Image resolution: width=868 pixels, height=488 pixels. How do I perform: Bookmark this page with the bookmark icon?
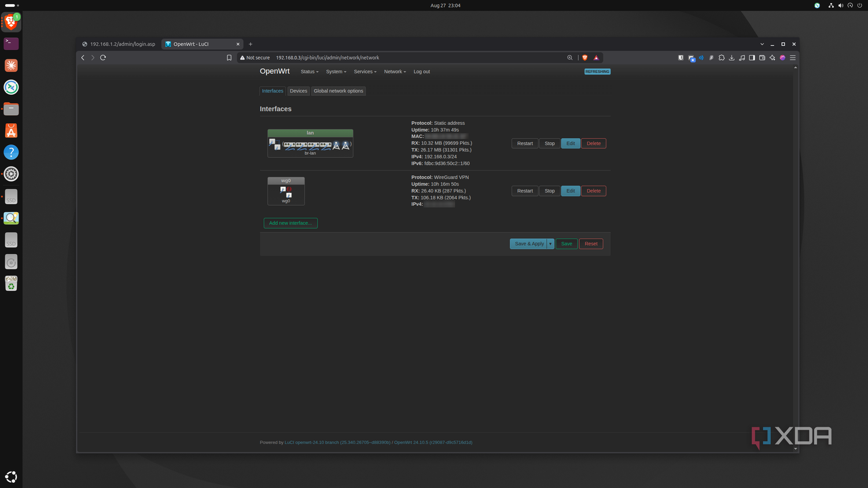coord(229,58)
